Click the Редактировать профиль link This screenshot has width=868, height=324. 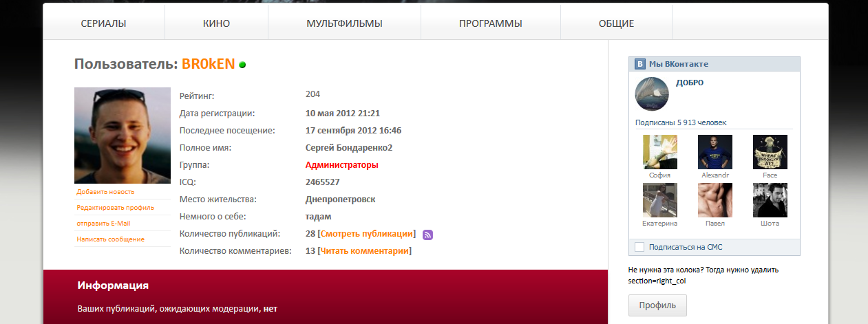click(115, 208)
